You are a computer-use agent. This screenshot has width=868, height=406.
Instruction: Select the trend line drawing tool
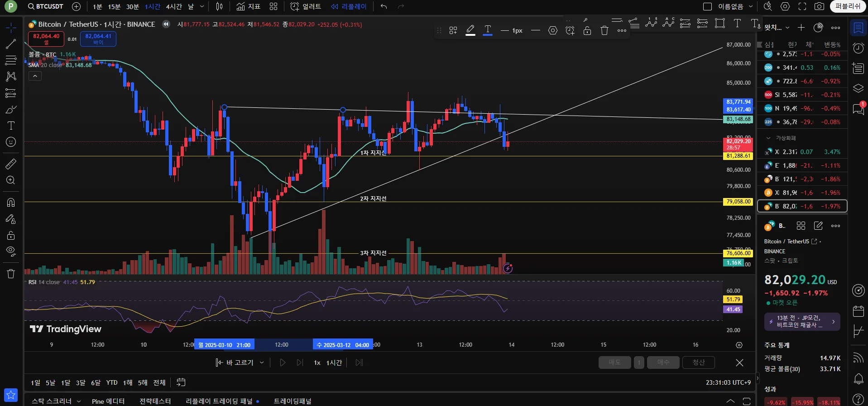point(11,44)
